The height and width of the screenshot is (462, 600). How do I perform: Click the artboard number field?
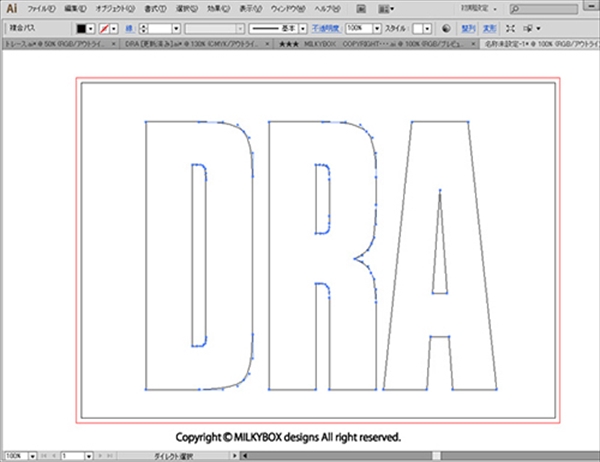tap(73, 456)
